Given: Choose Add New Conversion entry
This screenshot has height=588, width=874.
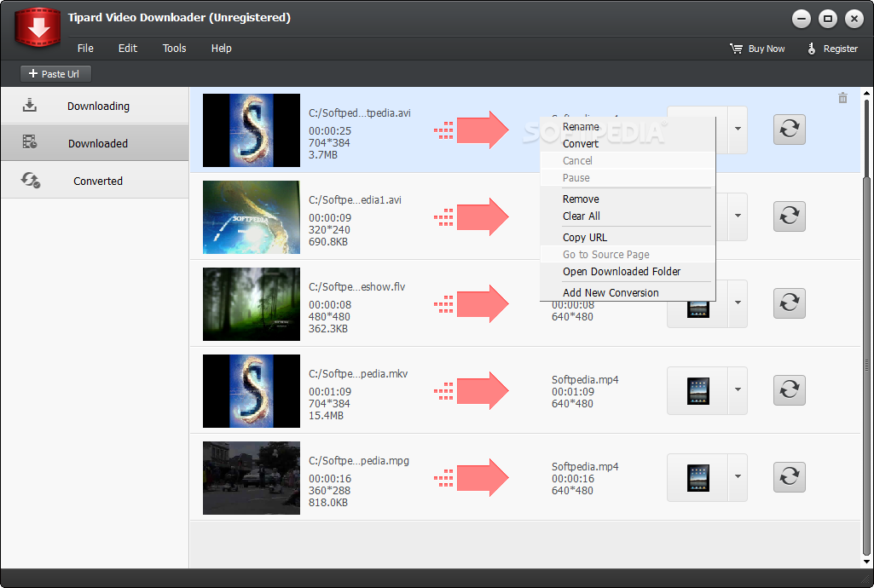Looking at the screenshot, I should tap(628, 292).
